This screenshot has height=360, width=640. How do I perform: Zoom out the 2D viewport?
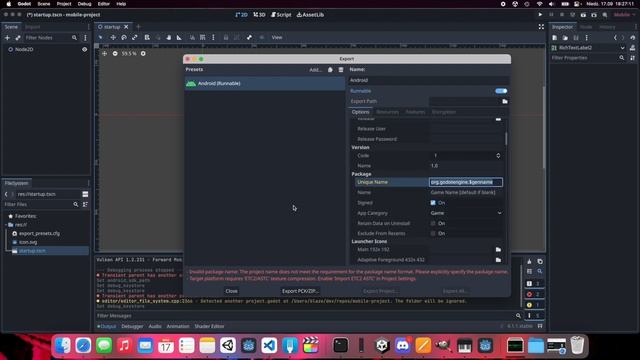[x=115, y=53]
